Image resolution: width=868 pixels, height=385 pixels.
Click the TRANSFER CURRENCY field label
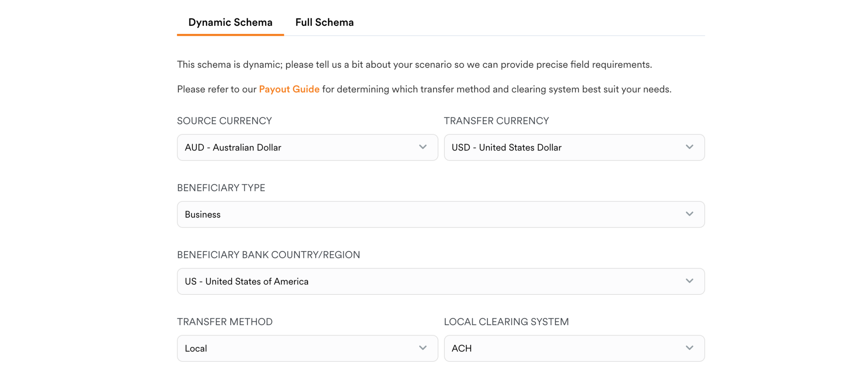tap(496, 121)
